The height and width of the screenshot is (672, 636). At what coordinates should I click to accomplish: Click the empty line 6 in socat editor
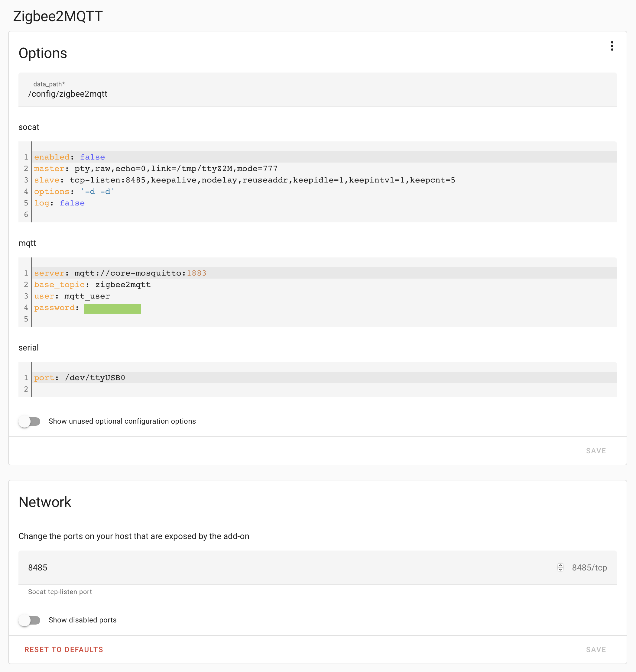click(325, 215)
